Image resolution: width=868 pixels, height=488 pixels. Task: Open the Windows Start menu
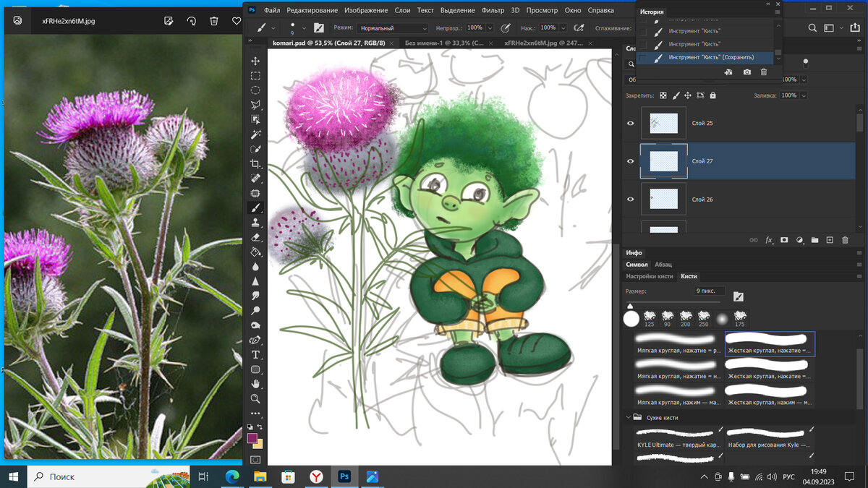[14, 476]
